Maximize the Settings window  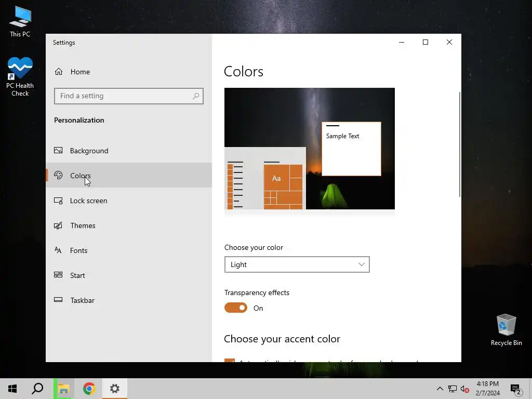(425, 42)
